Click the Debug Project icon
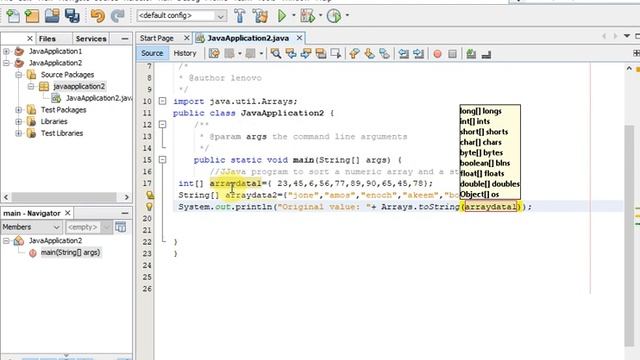 [x=307, y=16]
